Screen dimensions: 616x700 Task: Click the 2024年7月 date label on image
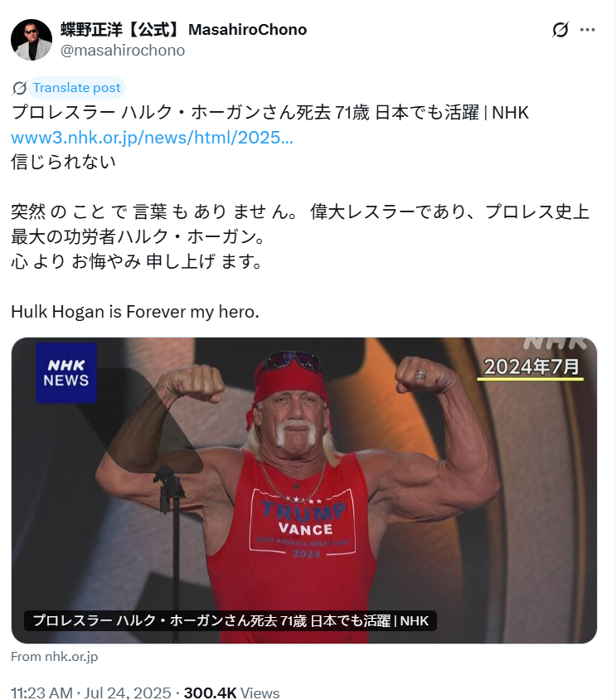[531, 367]
